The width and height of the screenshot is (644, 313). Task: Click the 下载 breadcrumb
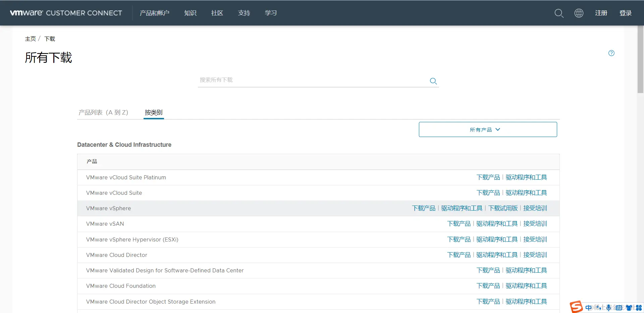[50, 39]
